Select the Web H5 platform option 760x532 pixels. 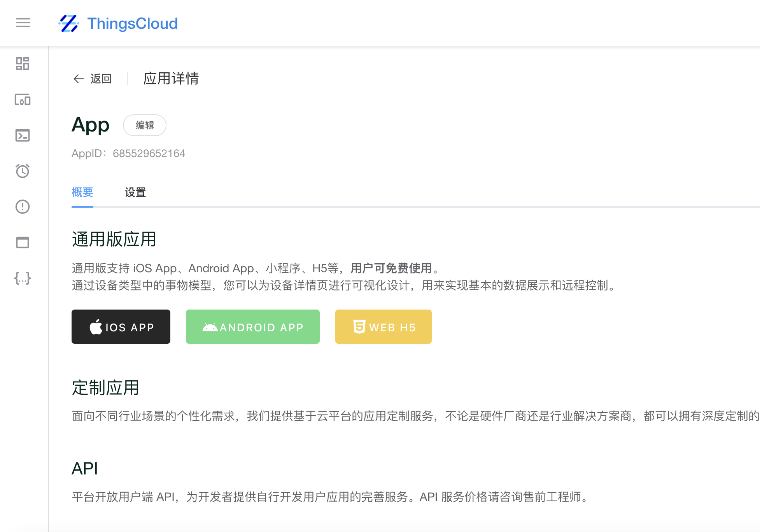coord(383,327)
